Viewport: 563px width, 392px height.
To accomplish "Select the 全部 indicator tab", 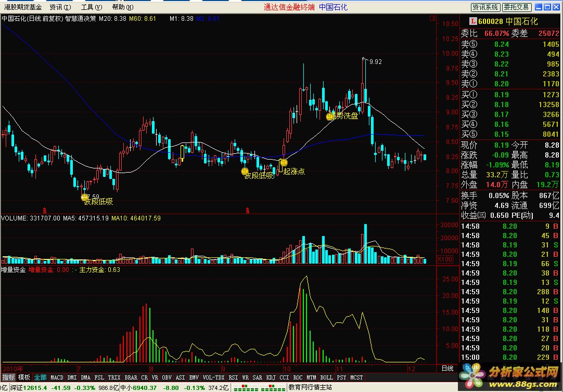I will pyautogui.click(x=40, y=377).
